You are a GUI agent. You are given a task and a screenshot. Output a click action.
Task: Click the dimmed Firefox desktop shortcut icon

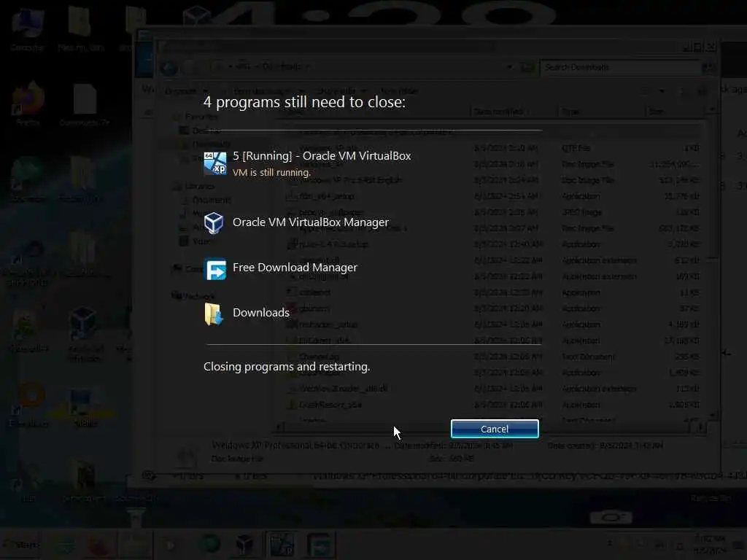point(28,98)
